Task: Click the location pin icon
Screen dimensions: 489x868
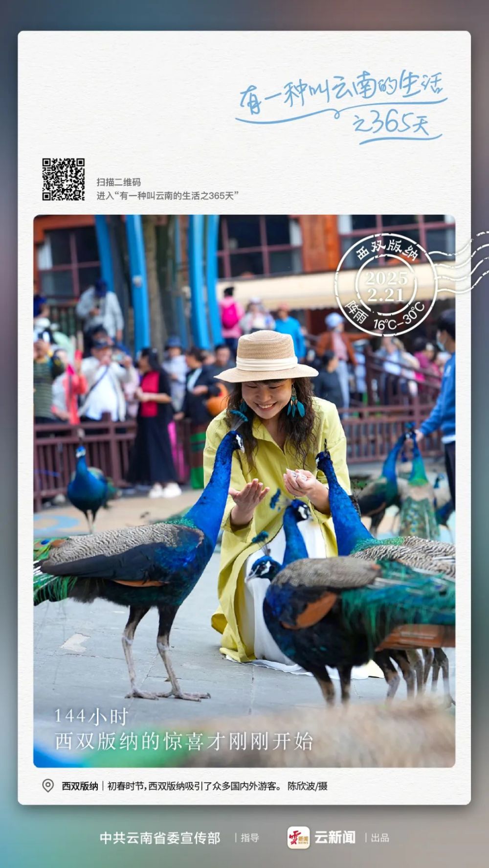Action: (48, 786)
